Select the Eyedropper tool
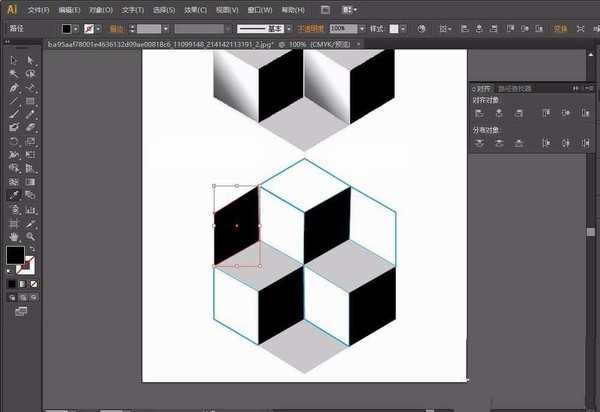The height and width of the screenshot is (412, 600). [x=14, y=195]
